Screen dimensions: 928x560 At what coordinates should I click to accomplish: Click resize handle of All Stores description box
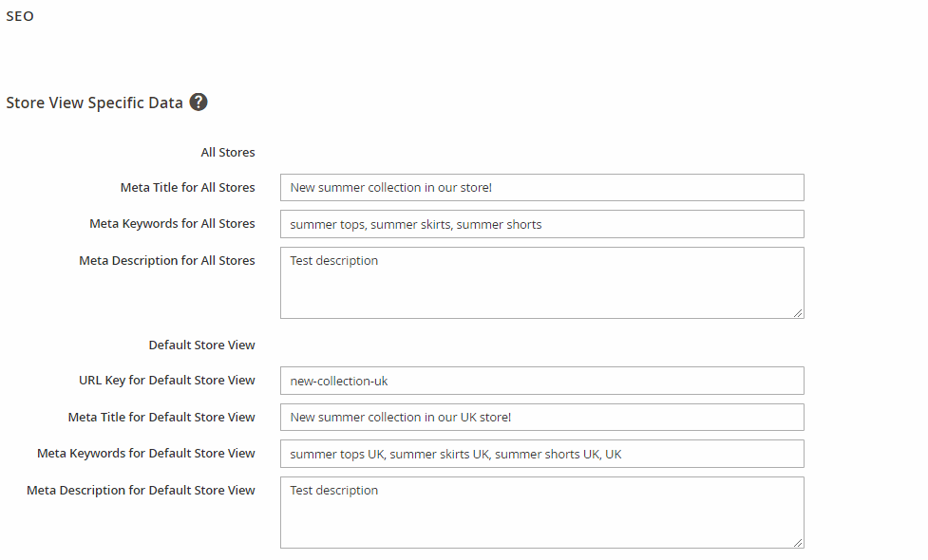(798, 312)
